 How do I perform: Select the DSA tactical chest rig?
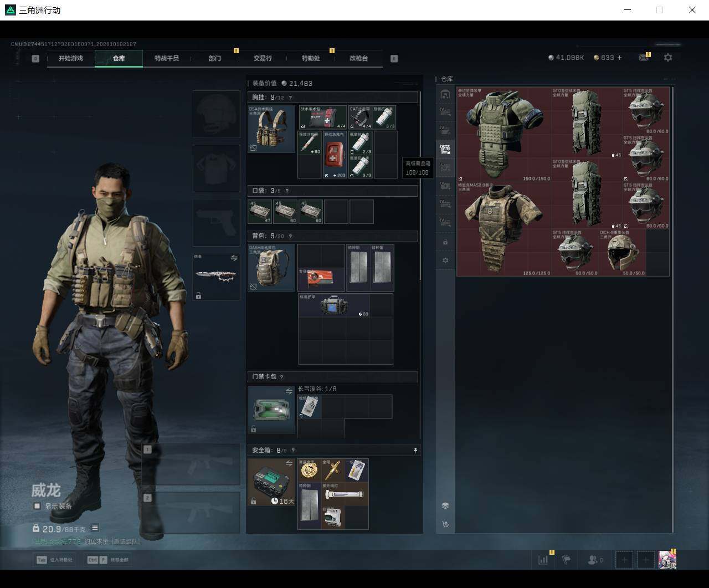coord(271,129)
